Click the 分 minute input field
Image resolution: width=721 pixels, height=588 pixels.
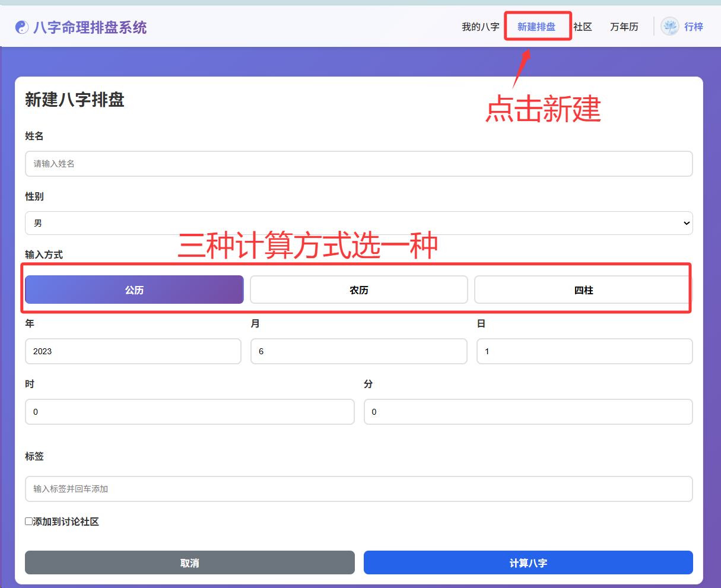528,412
